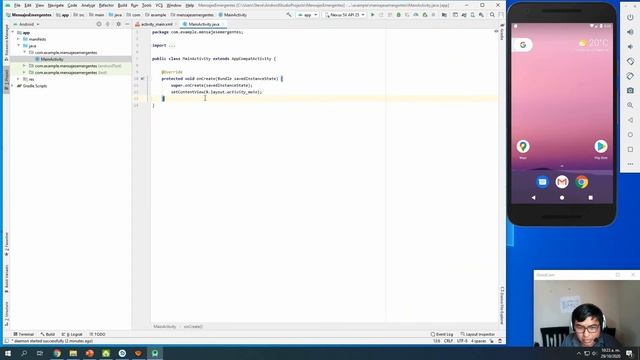Collapse the app module tree node
This screenshot has width=640, height=360.
tap(13, 33)
